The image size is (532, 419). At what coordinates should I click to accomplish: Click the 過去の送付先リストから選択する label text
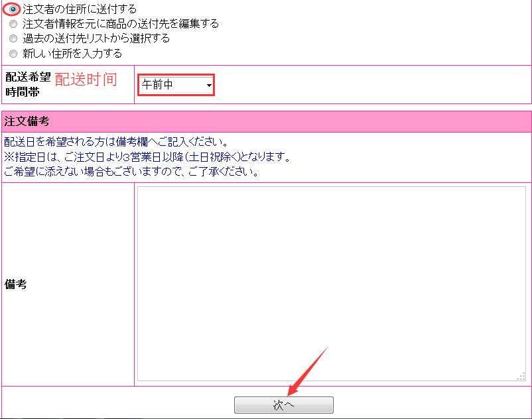(96, 38)
